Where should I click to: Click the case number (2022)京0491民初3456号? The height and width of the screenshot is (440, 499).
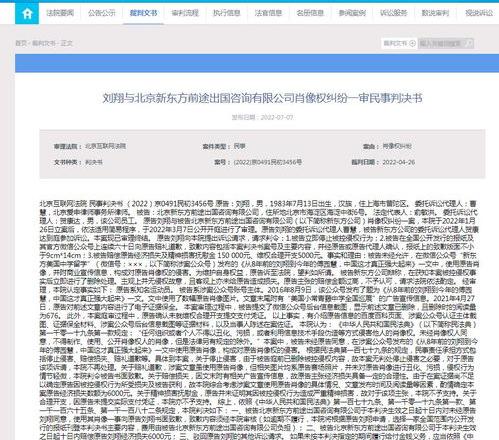[268, 162]
